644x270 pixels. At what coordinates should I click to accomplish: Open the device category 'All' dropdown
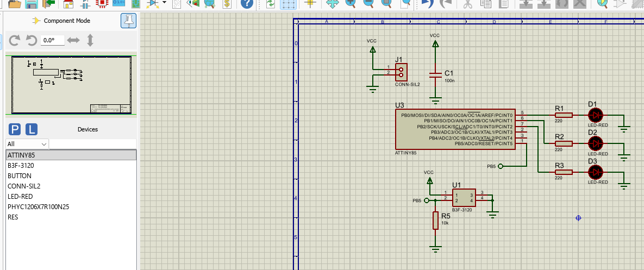click(27, 144)
